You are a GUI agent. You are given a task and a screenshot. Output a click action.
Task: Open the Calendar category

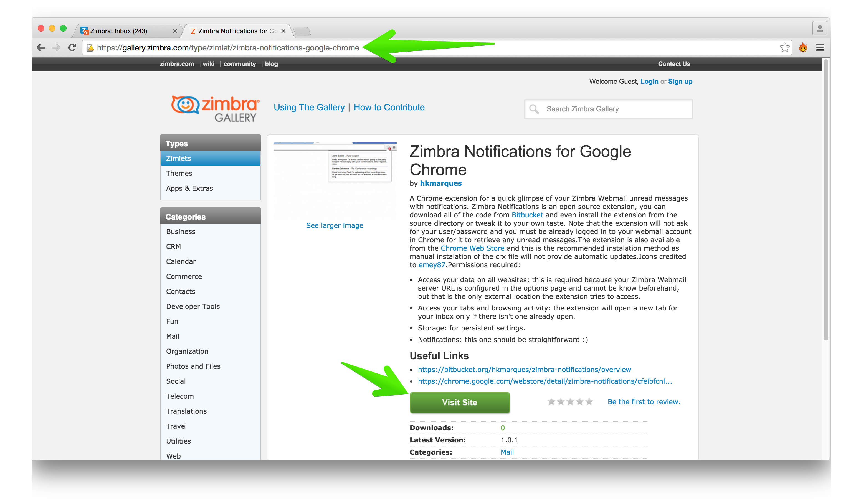pyautogui.click(x=210, y=261)
